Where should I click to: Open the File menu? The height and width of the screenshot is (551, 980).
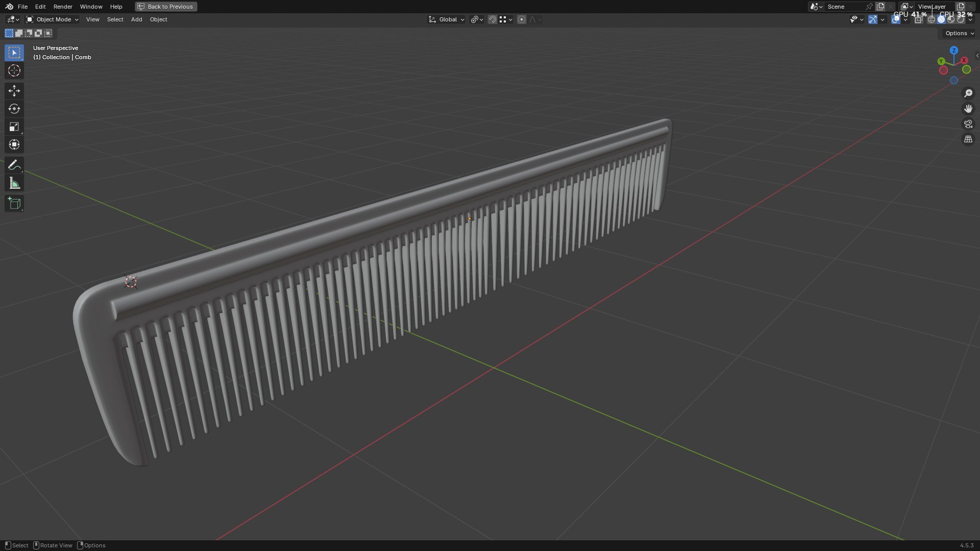point(22,7)
